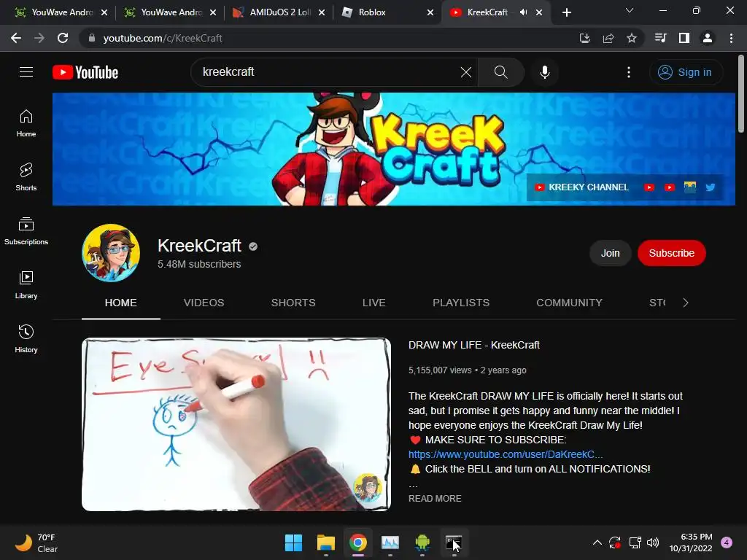Show more channel tabs with right chevron
The image size is (747, 560).
click(x=686, y=303)
